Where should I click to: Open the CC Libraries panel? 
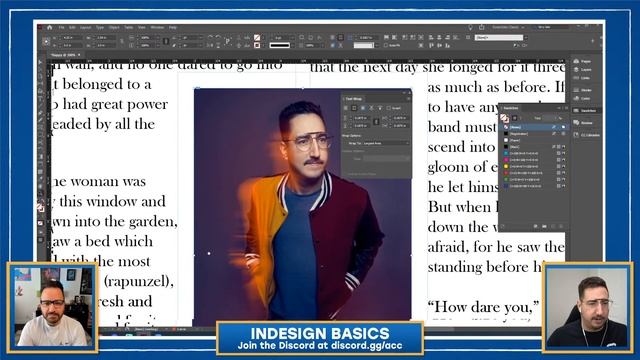tap(586, 135)
